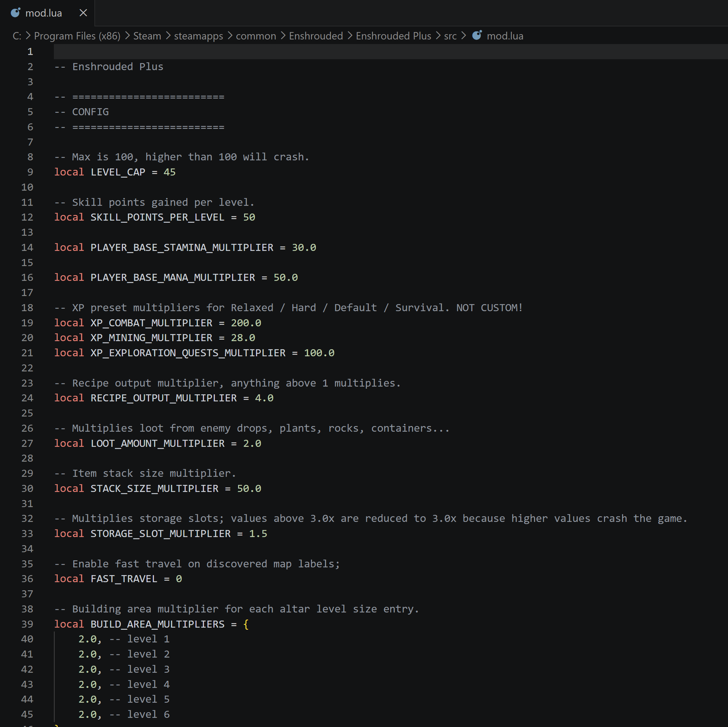The height and width of the screenshot is (727, 728).
Task: Click the "Enable fast travel" comment
Action: [x=197, y=564]
